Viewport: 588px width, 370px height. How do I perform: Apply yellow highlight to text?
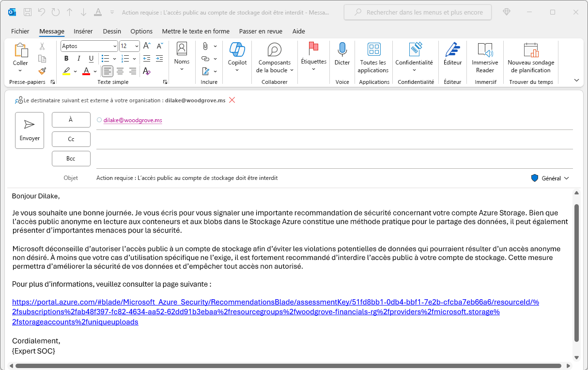point(66,71)
